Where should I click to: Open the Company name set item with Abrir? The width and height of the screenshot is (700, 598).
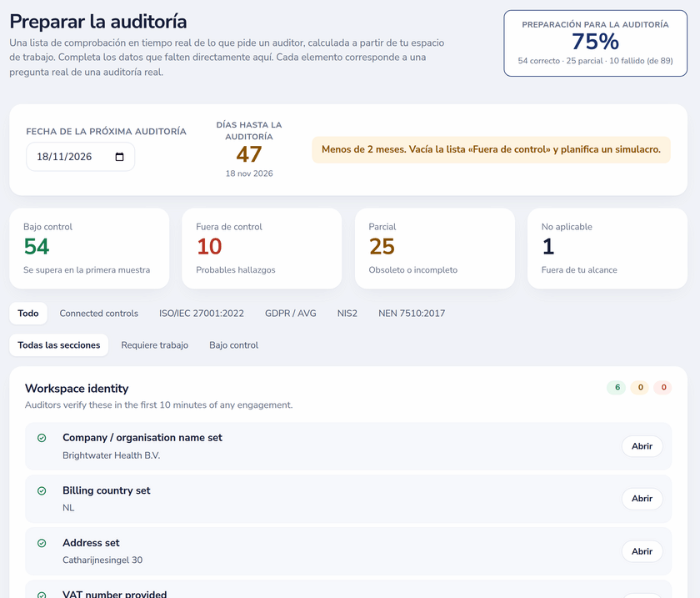pyautogui.click(x=642, y=446)
